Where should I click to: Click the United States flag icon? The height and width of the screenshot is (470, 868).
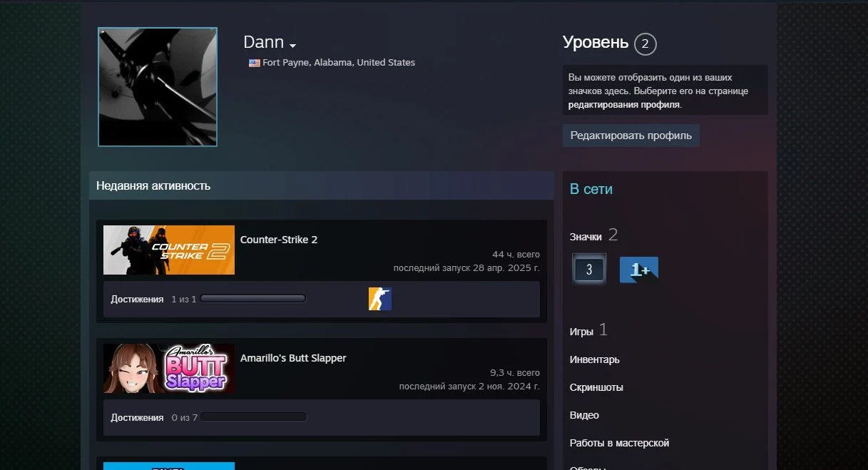pos(254,63)
